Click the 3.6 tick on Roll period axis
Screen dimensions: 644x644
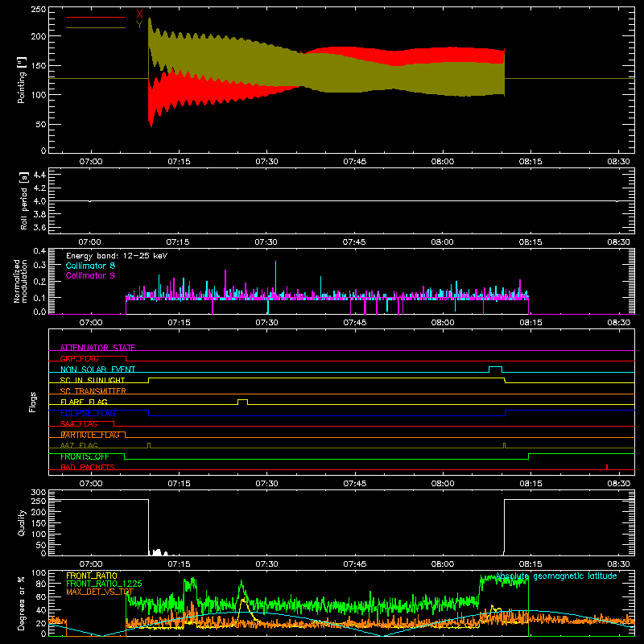39,227
